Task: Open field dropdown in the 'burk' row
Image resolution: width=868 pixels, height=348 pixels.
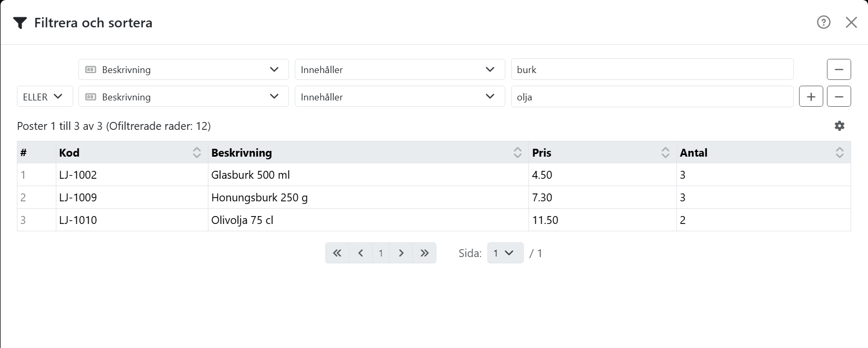Action: tap(184, 69)
